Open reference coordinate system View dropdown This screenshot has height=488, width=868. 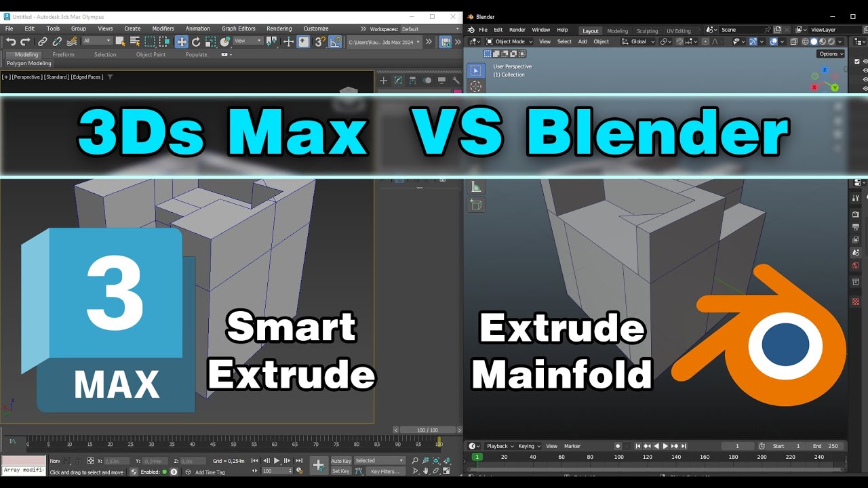[x=248, y=41]
